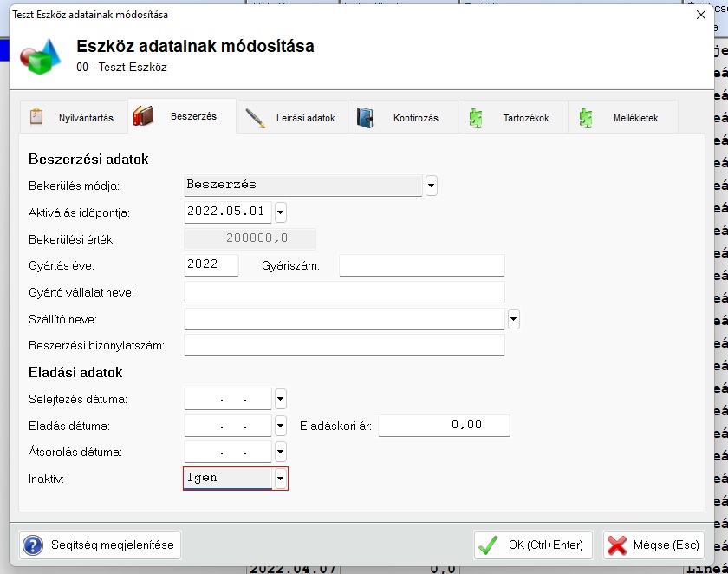Expand the Szállító neve dropdown list
The image size is (728, 574).
[x=514, y=319]
